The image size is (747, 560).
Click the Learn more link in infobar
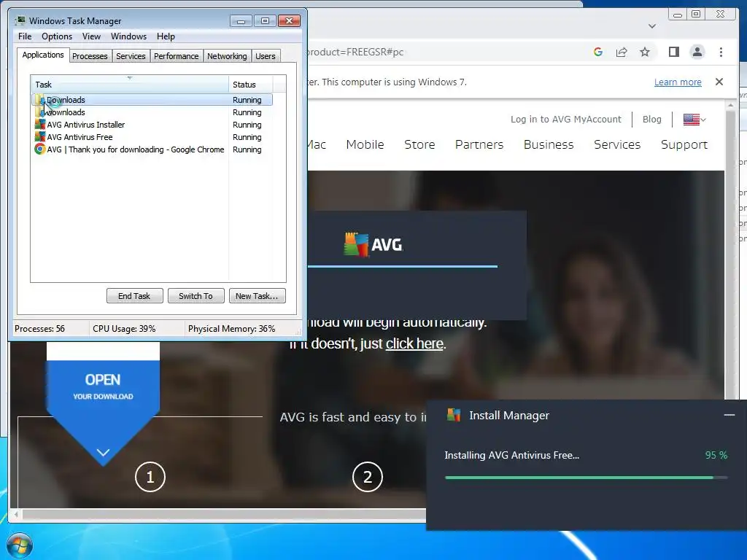click(x=678, y=82)
